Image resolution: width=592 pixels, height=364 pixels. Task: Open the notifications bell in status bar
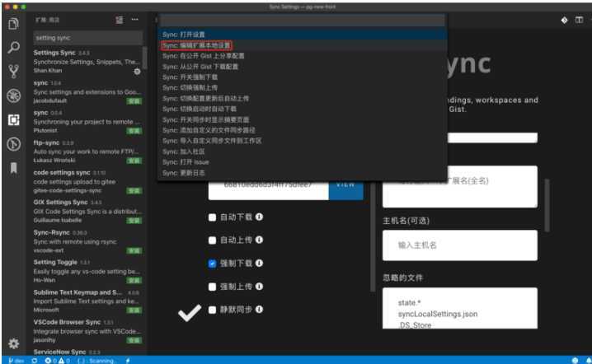pos(589,361)
